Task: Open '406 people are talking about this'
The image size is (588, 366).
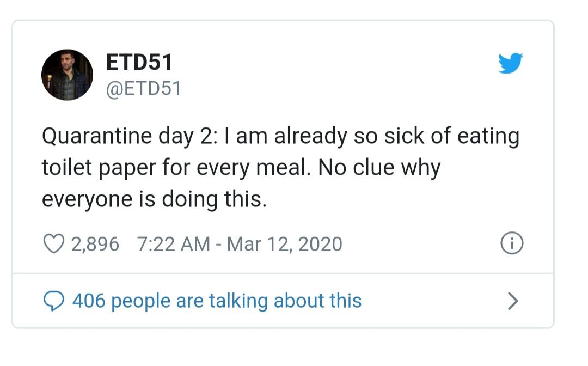Action: tap(217, 301)
